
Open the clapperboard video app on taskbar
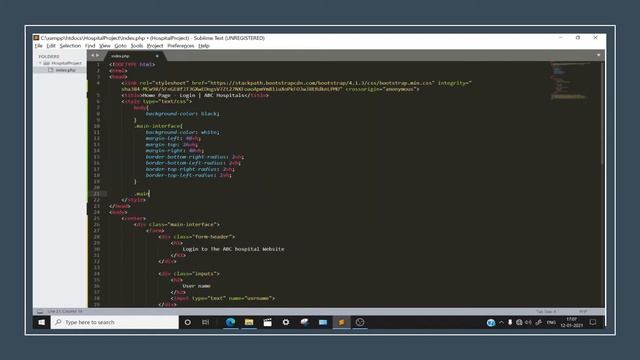click(267, 322)
